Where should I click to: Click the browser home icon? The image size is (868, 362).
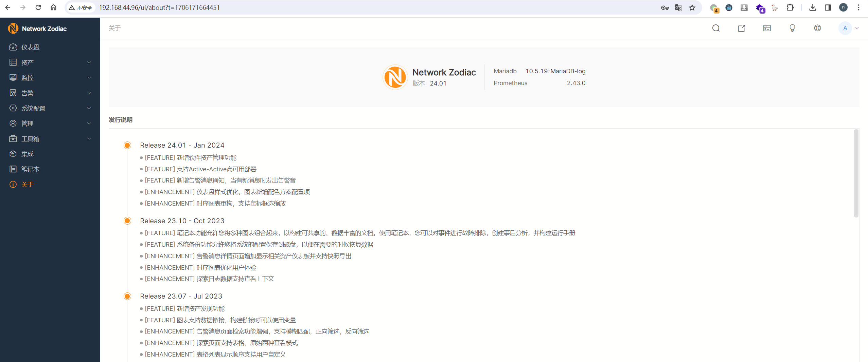tap(53, 7)
